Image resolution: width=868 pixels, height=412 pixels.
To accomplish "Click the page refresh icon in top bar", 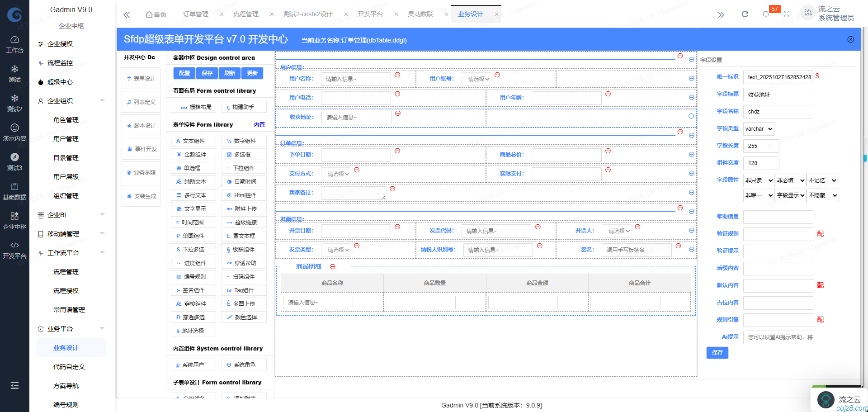I will 745,14.
